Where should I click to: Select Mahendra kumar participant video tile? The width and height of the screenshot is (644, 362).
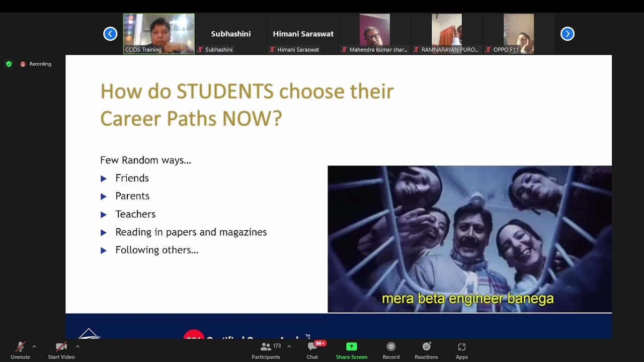tap(375, 34)
